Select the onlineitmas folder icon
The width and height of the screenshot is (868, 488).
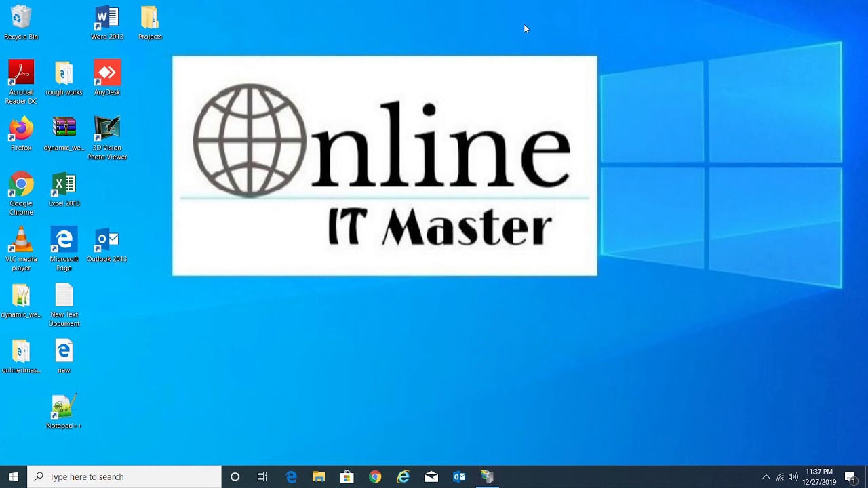[x=21, y=357]
